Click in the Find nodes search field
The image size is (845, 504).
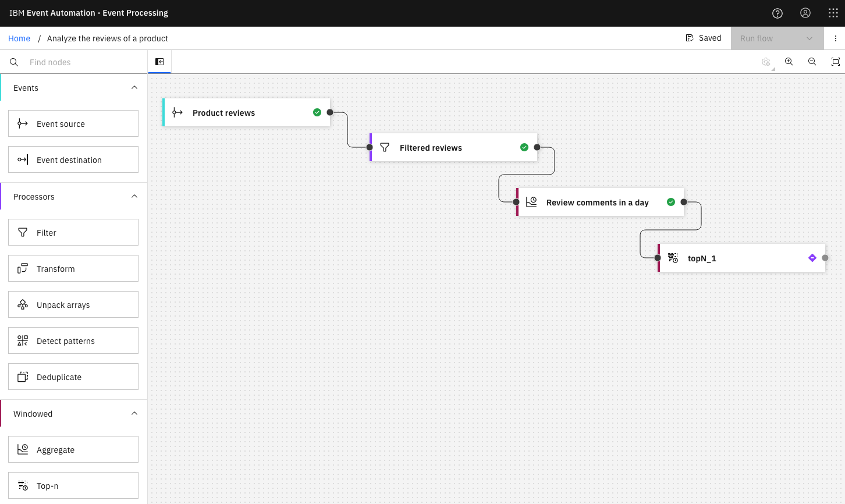click(x=81, y=62)
